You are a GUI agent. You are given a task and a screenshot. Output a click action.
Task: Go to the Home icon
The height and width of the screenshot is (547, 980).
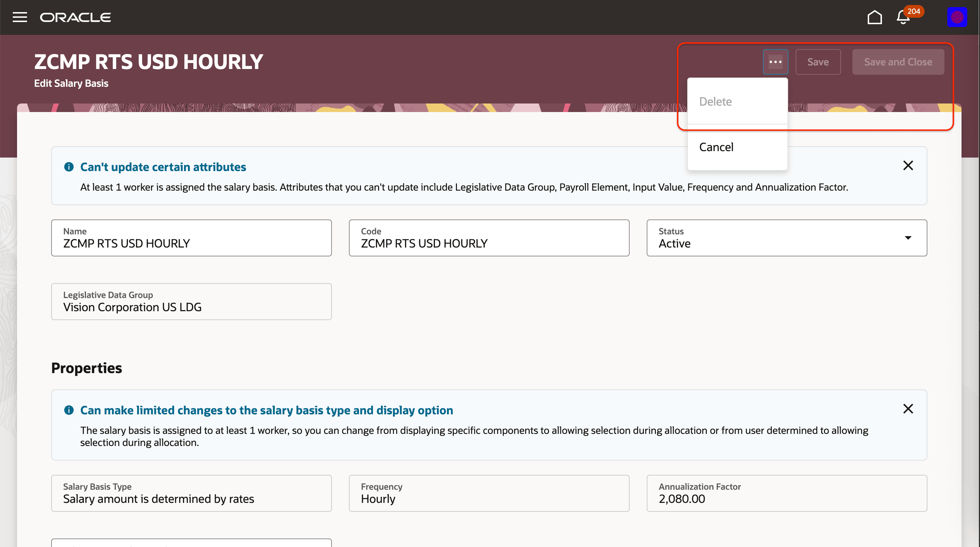pyautogui.click(x=874, y=17)
